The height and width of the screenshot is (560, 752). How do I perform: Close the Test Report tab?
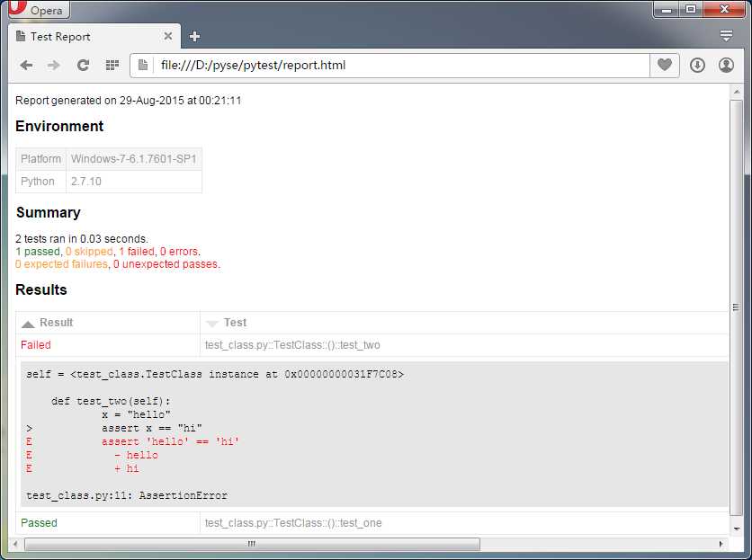coord(168,36)
